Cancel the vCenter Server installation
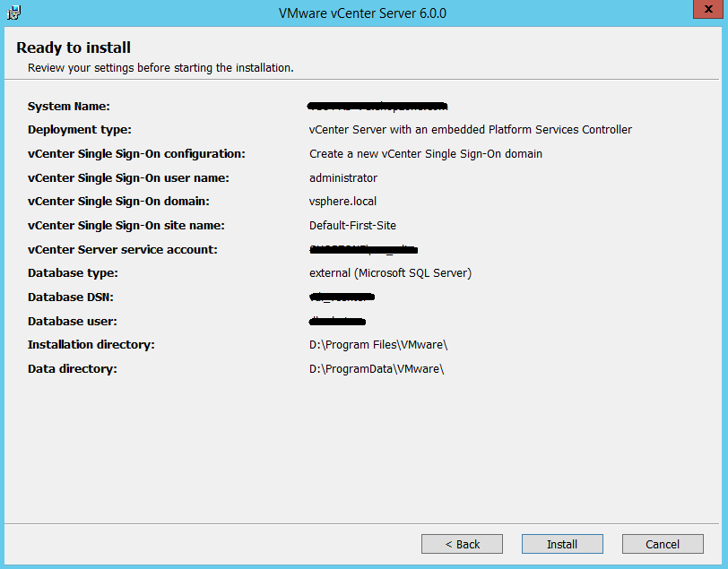728x569 pixels. click(x=663, y=544)
